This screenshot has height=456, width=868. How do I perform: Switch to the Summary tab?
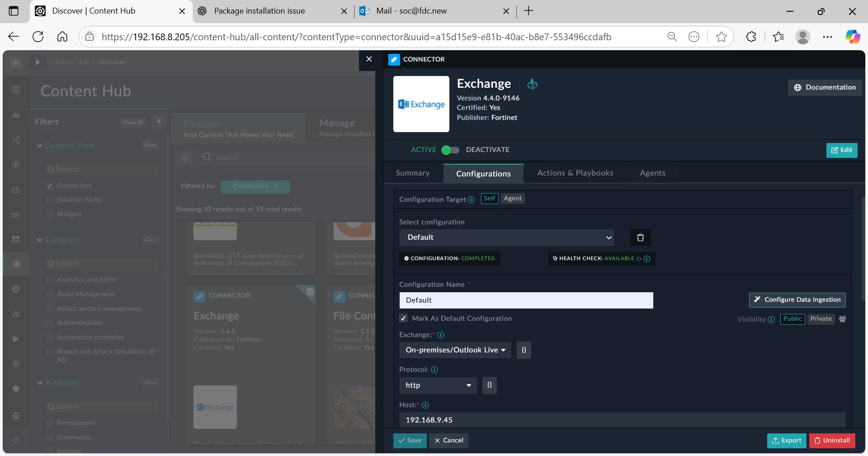tap(413, 173)
